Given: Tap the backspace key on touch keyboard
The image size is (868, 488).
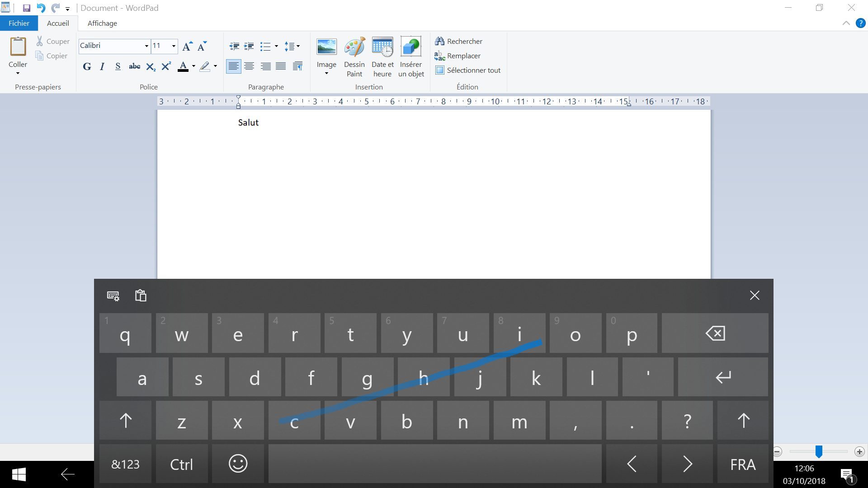Looking at the screenshot, I should pyautogui.click(x=715, y=333).
